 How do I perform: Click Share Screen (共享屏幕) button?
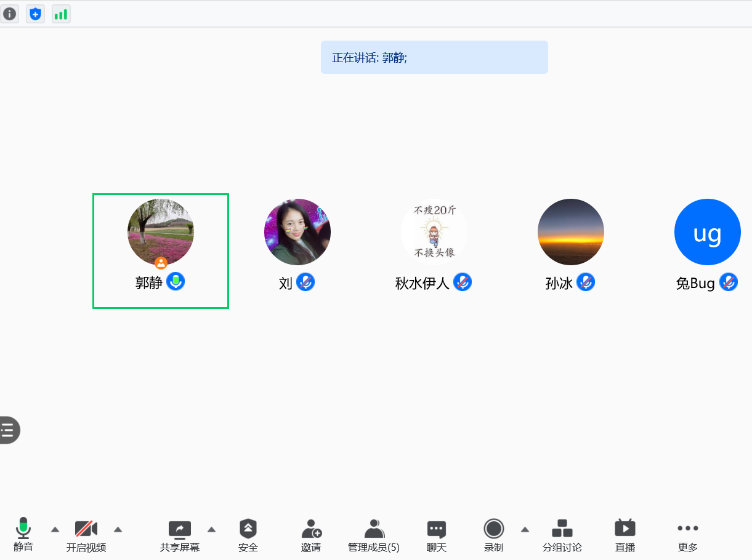[180, 535]
